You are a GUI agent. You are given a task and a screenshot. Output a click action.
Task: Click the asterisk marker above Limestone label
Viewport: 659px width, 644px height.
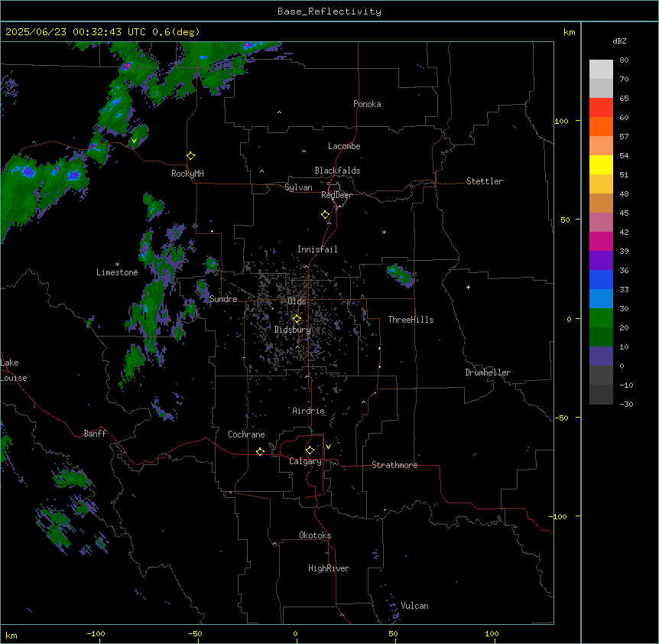(117, 265)
